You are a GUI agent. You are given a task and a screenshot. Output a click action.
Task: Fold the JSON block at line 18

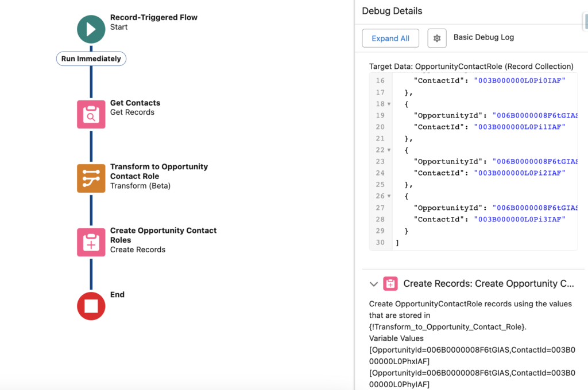389,104
